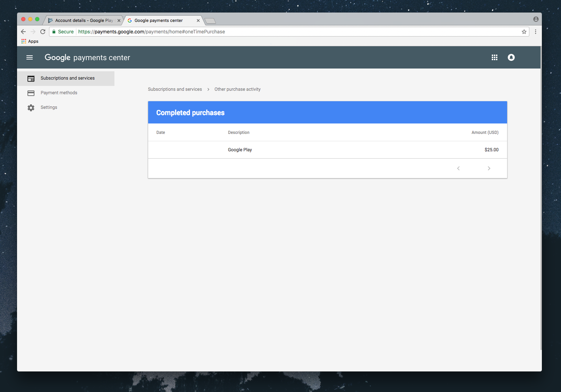Click the address bar URL field
This screenshot has width=561, height=392.
coord(289,32)
